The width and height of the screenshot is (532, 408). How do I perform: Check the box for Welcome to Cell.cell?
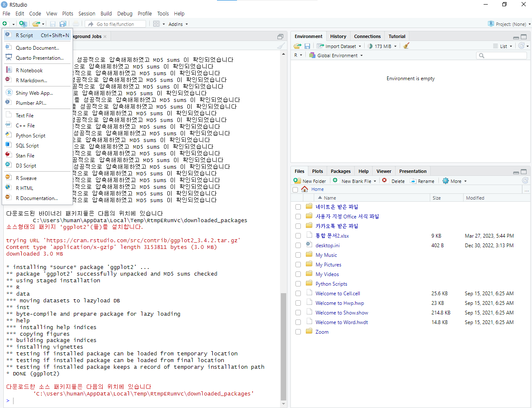[x=298, y=294]
